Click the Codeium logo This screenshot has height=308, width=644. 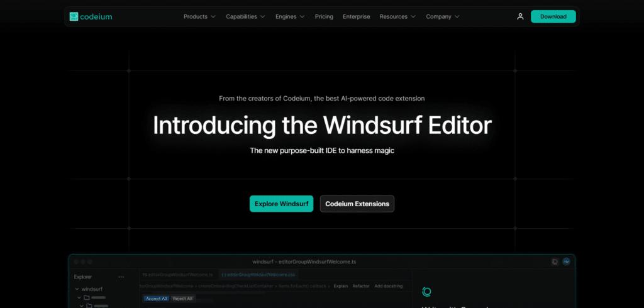click(x=91, y=16)
